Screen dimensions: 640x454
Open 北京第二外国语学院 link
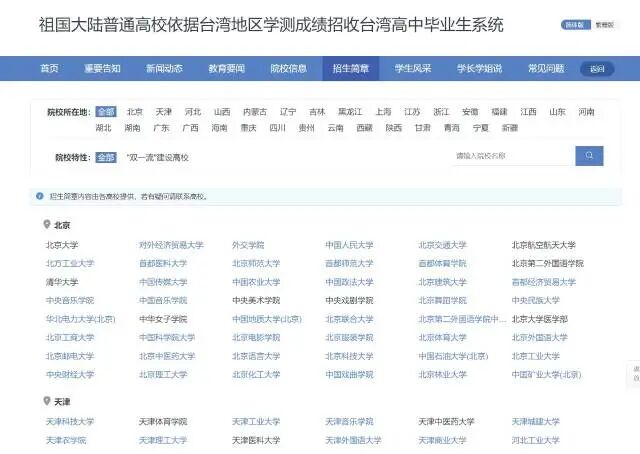548,263
